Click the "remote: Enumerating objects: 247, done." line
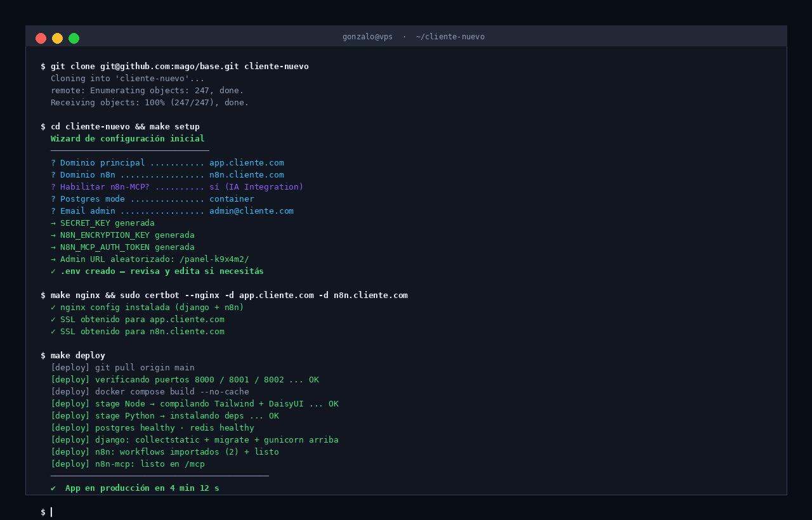 147,91
